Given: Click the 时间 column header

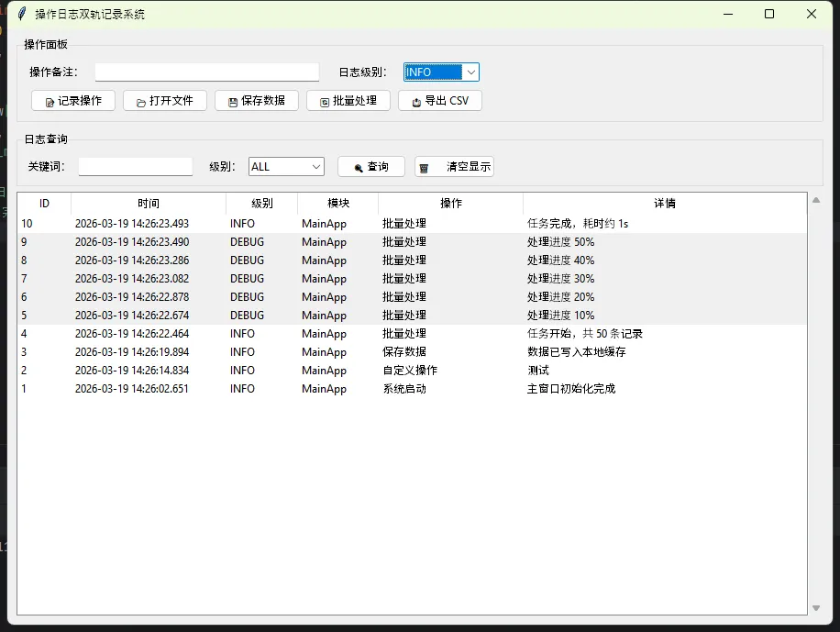Looking at the screenshot, I should click(x=149, y=204).
